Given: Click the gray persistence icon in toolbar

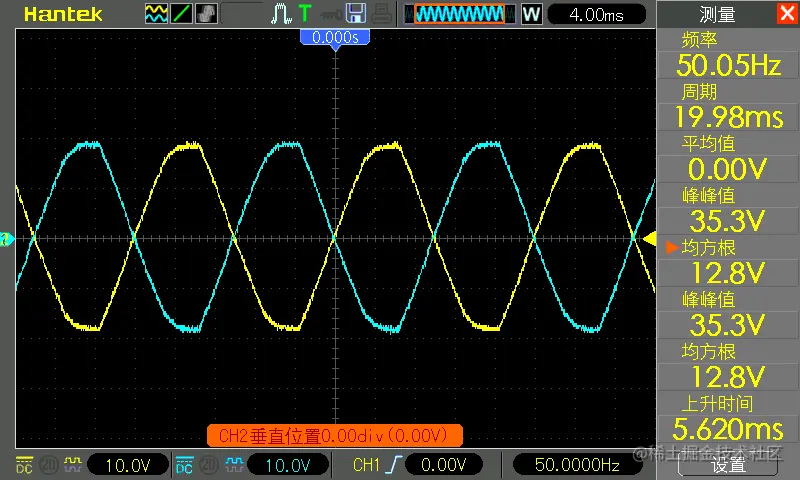Looking at the screenshot, I should click(x=206, y=14).
